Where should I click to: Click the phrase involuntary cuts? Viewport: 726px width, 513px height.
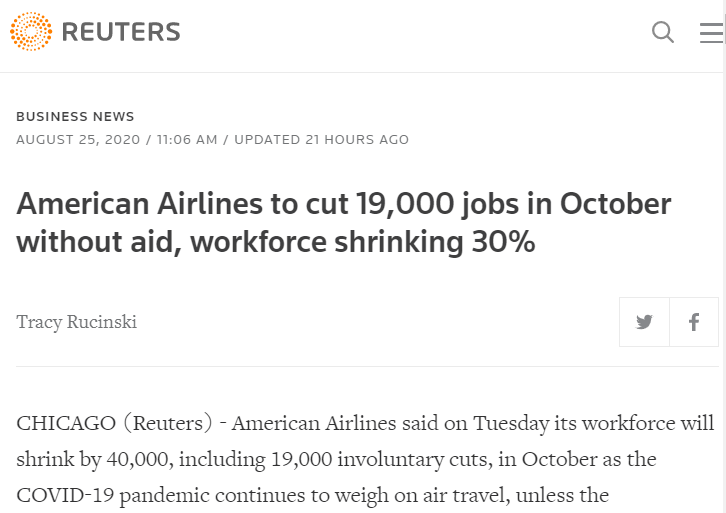click(x=415, y=459)
